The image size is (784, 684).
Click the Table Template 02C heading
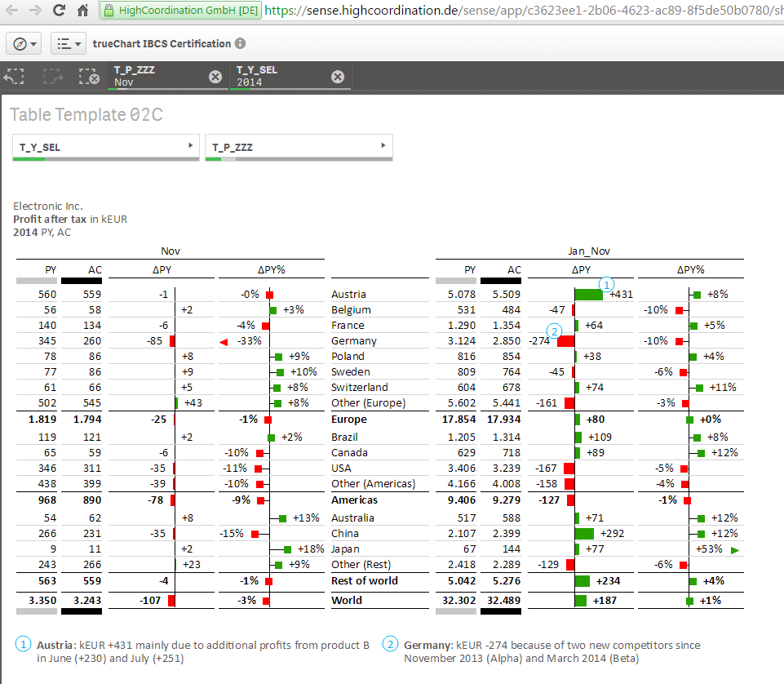pos(86,115)
